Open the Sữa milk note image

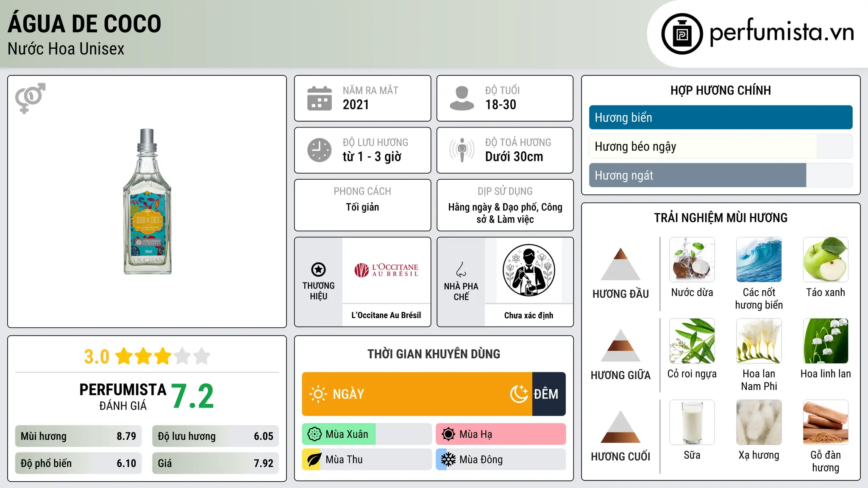tap(692, 422)
